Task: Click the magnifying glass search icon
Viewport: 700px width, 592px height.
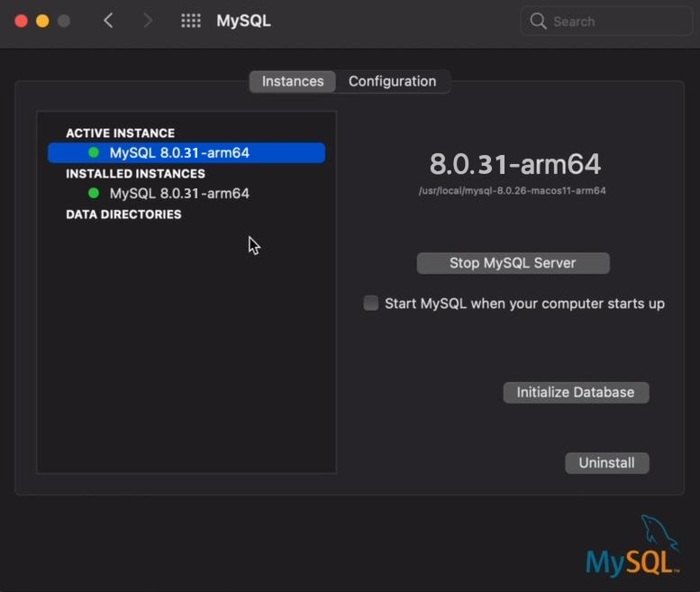Action: 538,21
